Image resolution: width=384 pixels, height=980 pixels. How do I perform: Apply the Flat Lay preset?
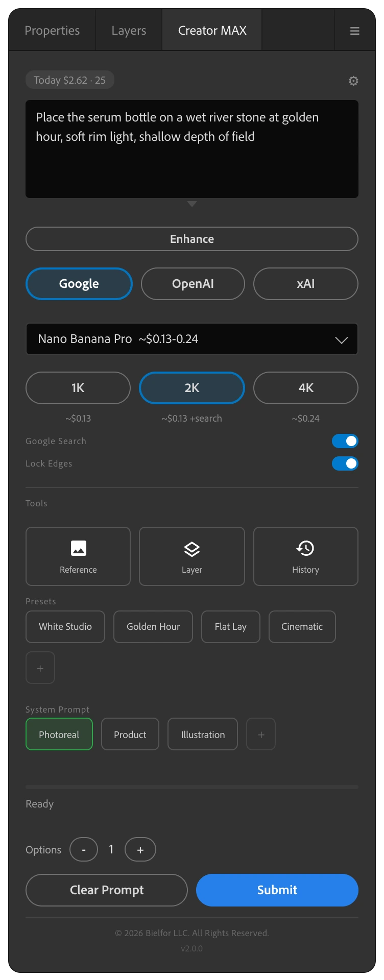click(231, 627)
